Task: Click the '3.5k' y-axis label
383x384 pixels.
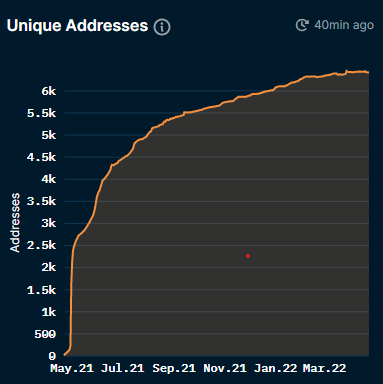Action: [x=41, y=201]
